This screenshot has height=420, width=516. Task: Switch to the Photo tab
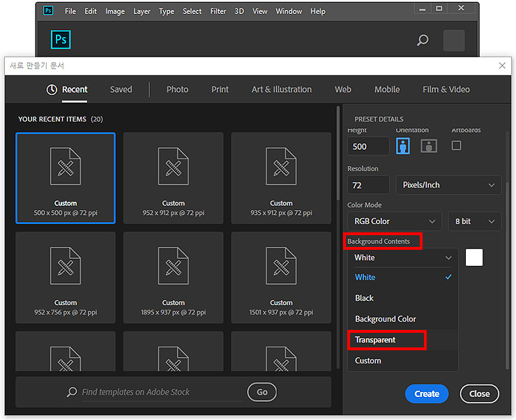[177, 89]
